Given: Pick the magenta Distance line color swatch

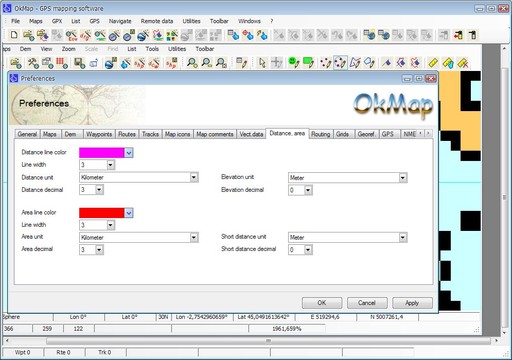Looking at the screenshot, I should click(x=102, y=153).
